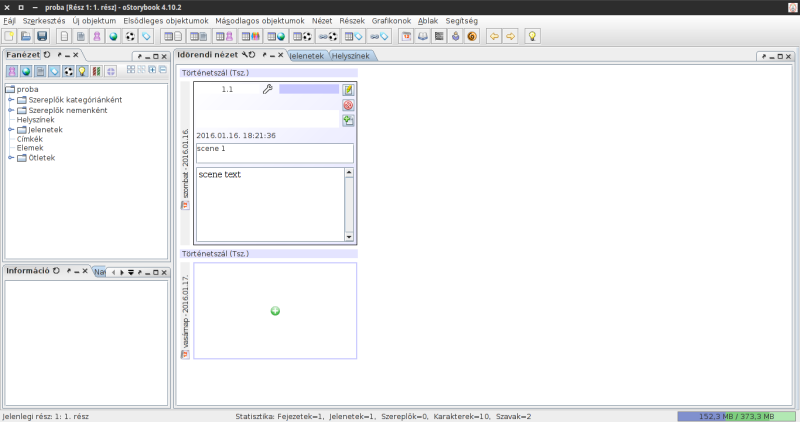
Task: Toggle scenes filter in tree view toolbar
Action: click(x=40, y=71)
